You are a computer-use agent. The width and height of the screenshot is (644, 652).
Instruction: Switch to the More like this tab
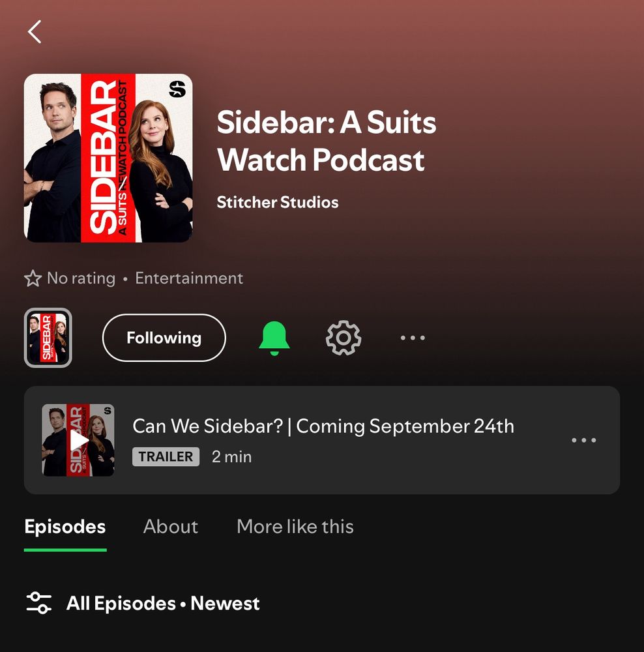click(295, 526)
